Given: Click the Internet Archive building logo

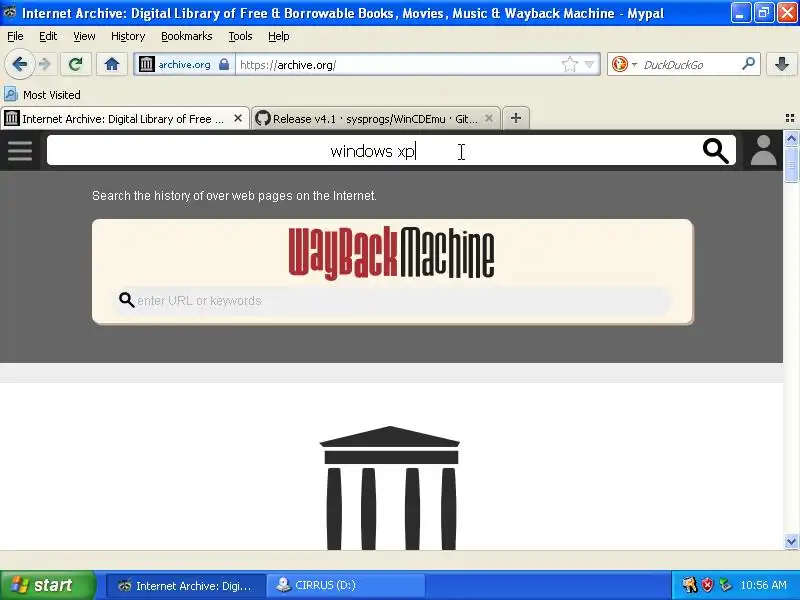Looking at the screenshot, I should pyautogui.click(x=390, y=488).
